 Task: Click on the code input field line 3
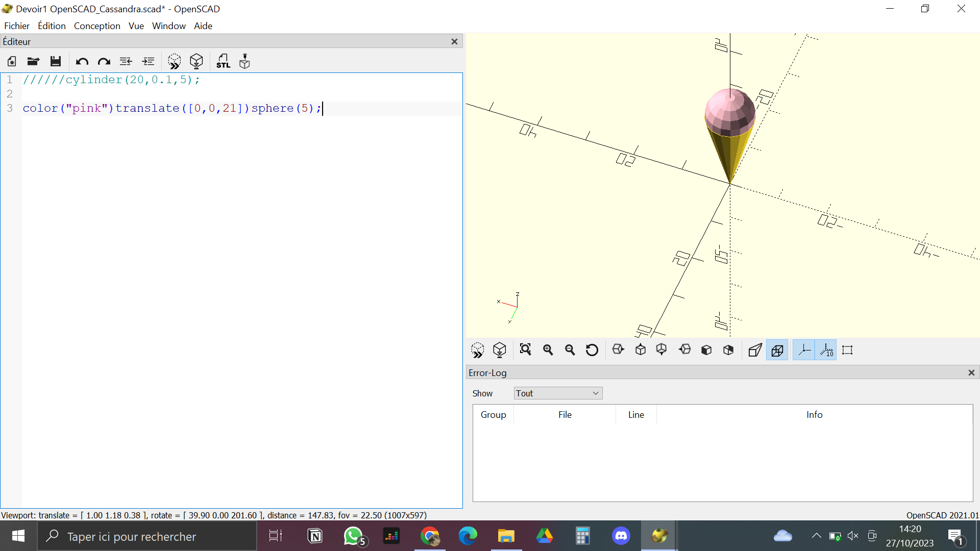171,108
